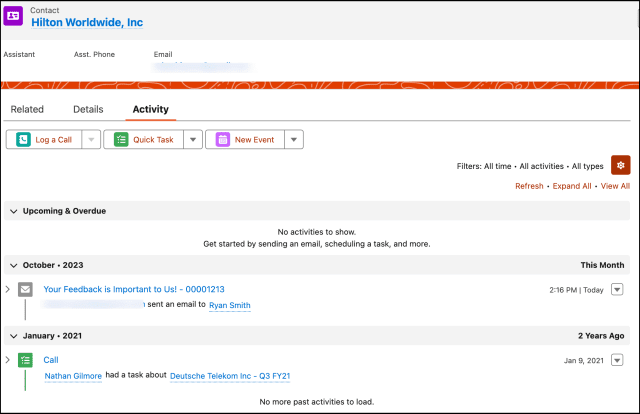
Task: Click the '2:16 PM | Today' timestamp
Action: 576,290
